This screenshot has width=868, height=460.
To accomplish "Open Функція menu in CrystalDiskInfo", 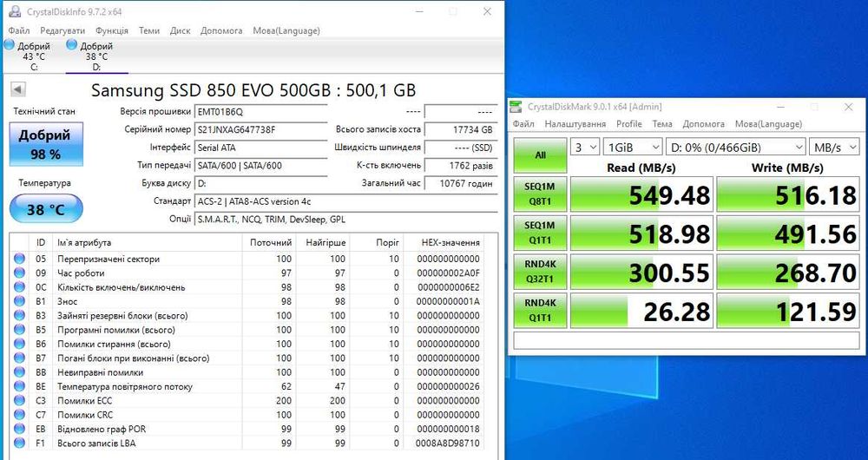I will (111, 30).
